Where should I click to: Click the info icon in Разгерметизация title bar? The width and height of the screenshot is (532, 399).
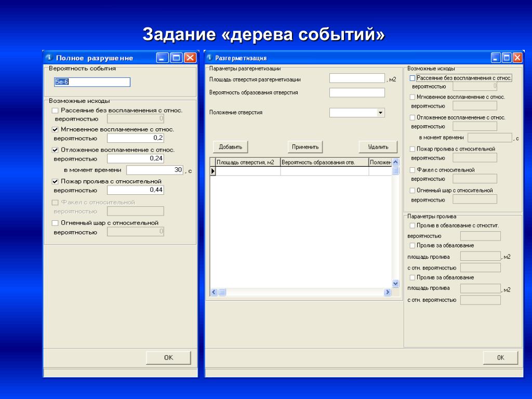coord(209,57)
